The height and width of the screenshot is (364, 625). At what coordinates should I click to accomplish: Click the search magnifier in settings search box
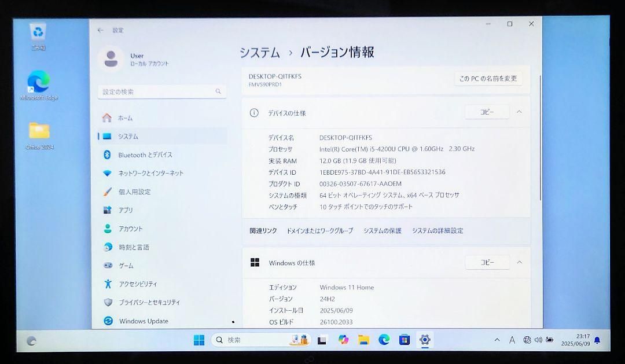tap(218, 91)
